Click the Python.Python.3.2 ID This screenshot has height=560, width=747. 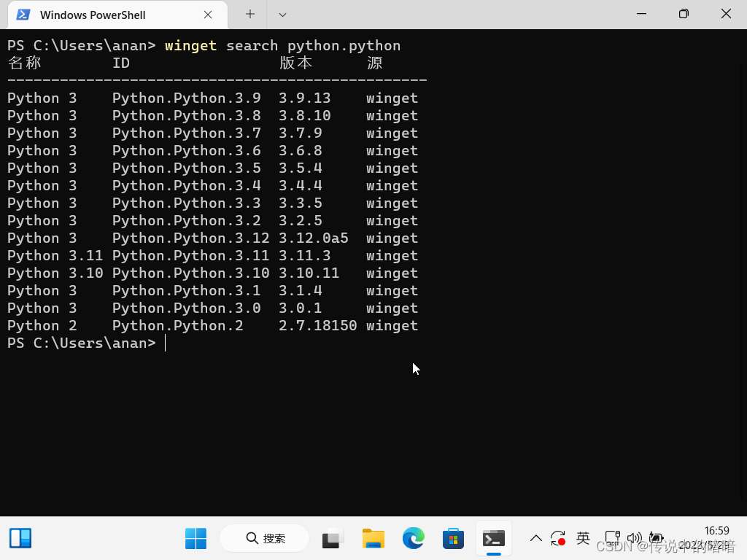click(186, 221)
